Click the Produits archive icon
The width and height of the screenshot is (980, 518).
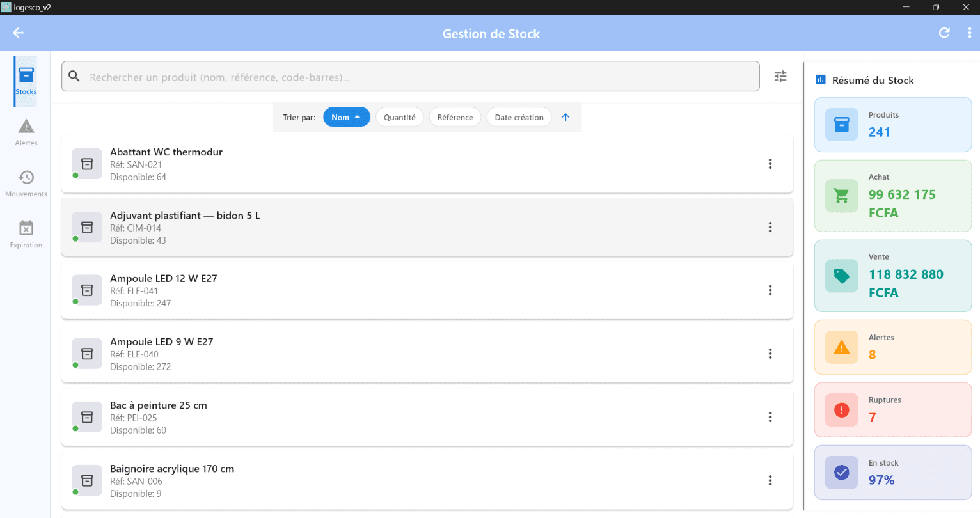pos(842,125)
